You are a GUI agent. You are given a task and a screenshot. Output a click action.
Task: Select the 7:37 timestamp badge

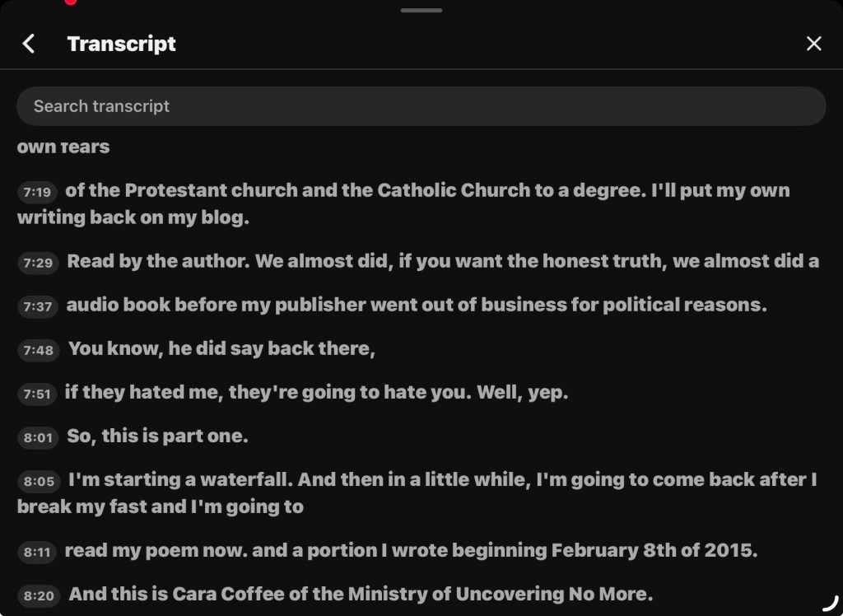click(x=38, y=306)
